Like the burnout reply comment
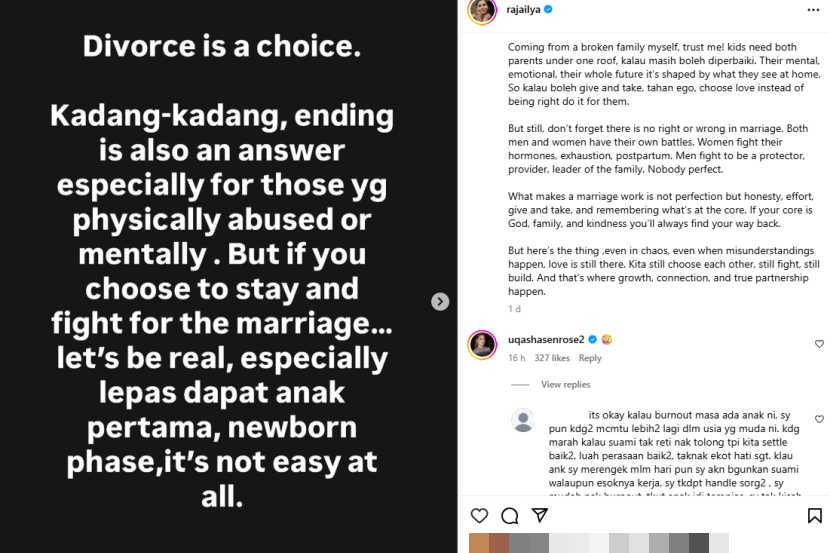 point(819,419)
